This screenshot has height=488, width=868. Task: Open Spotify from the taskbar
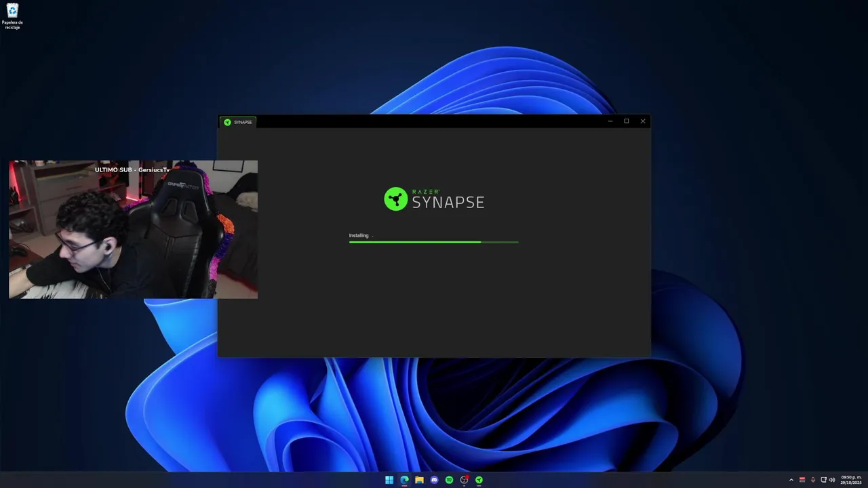449,480
